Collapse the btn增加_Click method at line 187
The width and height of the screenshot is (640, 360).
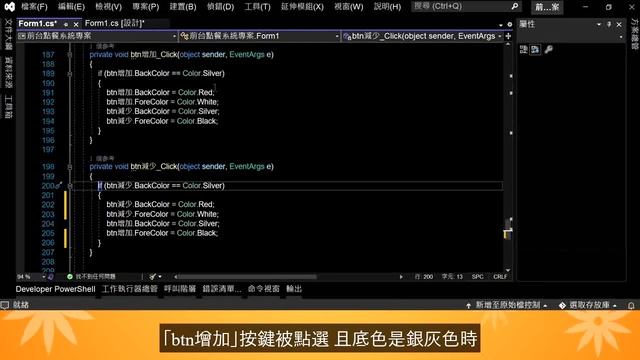(70, 55)
